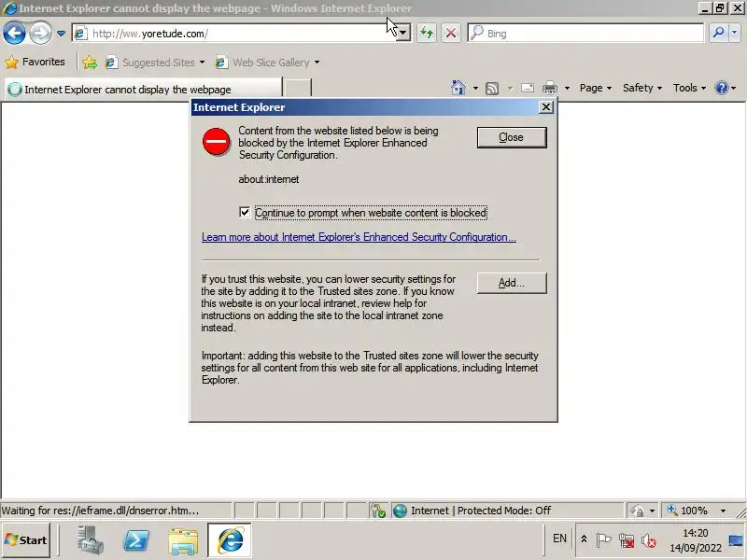Click Internet Explorer taskbar button
This screenshot has height=560, width=747.
click(x=230, y=540)
